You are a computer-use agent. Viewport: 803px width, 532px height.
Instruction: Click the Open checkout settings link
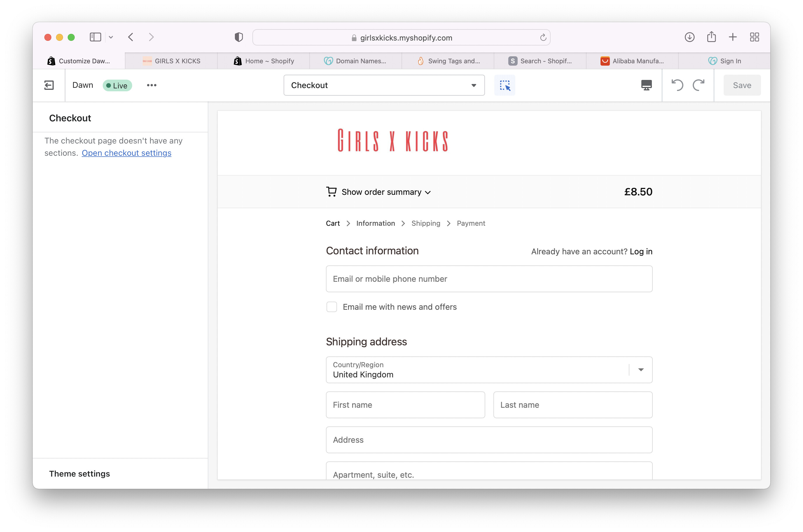pos(126,153)
